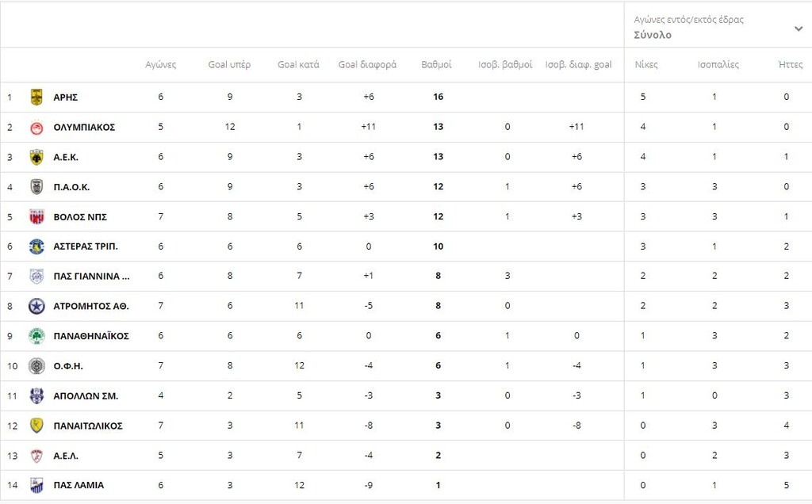The image size is (812, 504).
Task: Click the ΑΡΗΣ team crest icon
Action: (x=36, y=97)
